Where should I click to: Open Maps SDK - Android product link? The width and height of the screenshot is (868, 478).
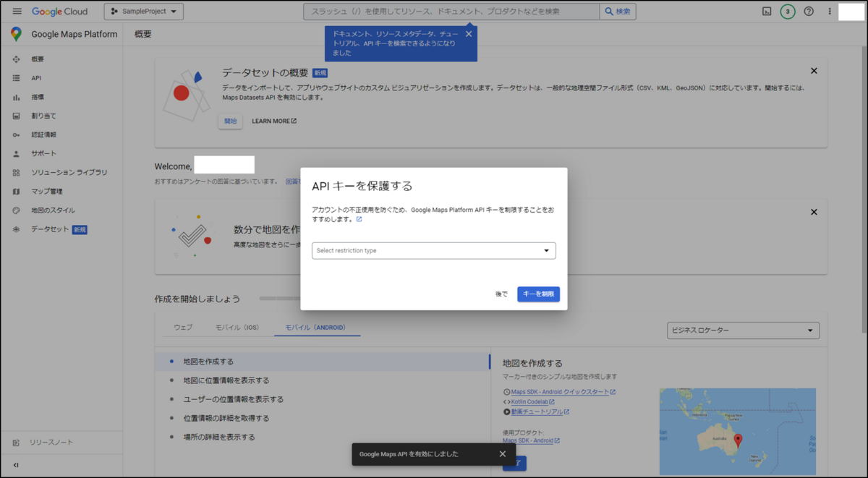531,440
